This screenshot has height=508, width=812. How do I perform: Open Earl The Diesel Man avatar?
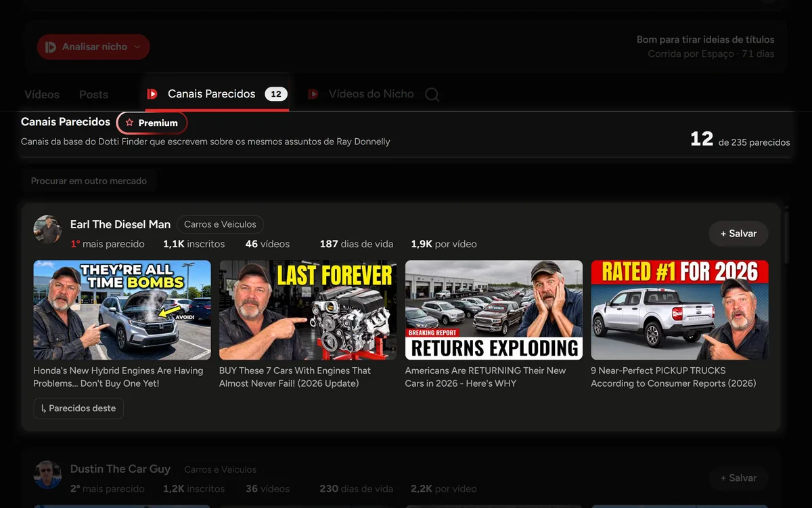point(47,230)
